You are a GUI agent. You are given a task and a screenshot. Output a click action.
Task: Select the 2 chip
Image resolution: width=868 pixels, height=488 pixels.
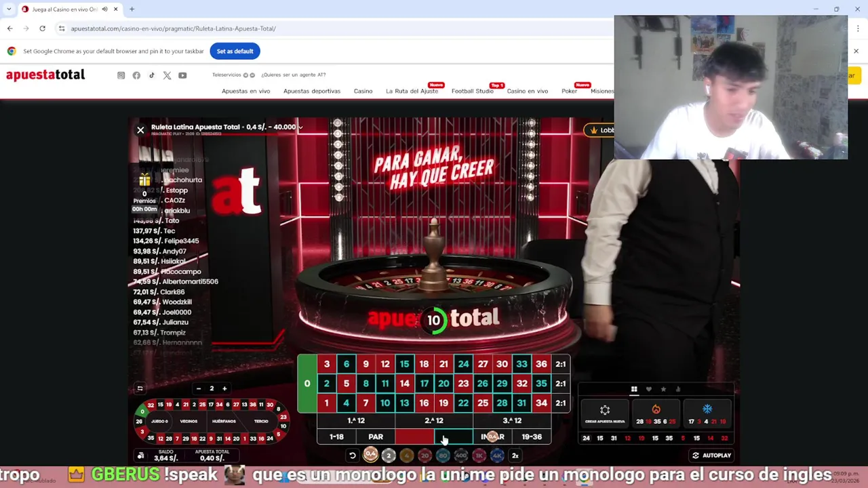(389, 455)
